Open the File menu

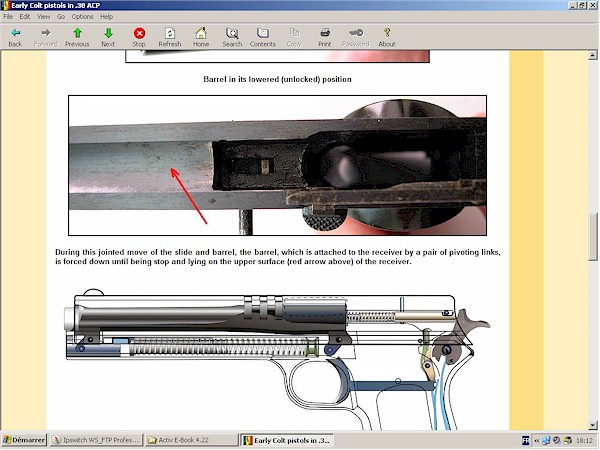8,16
